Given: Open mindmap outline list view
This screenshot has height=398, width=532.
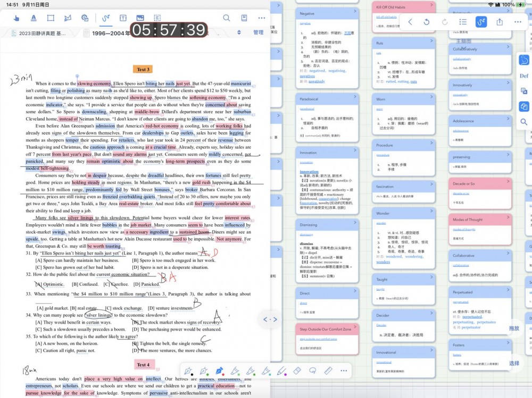Looking at the screenshot, I should pos(463,22).
